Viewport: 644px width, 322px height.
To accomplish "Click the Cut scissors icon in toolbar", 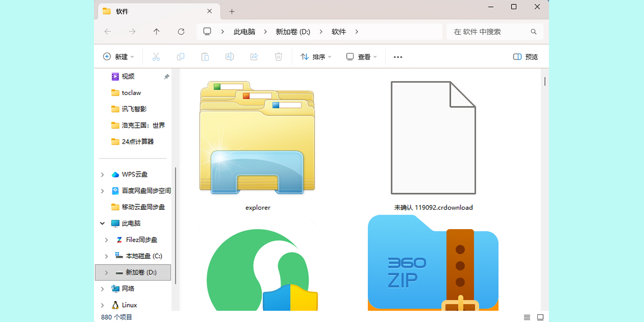I will (156, 56).
